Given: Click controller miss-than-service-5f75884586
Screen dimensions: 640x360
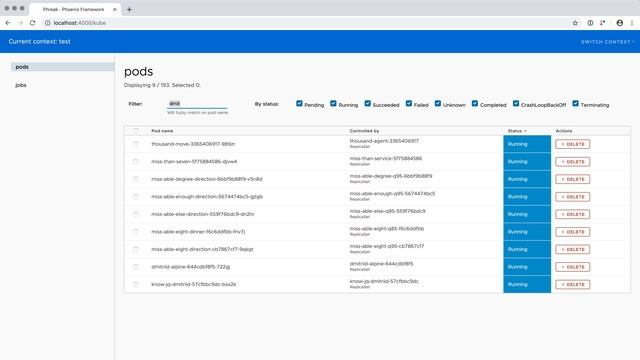Looking at the screenshot, I should (x=386, y=158).
